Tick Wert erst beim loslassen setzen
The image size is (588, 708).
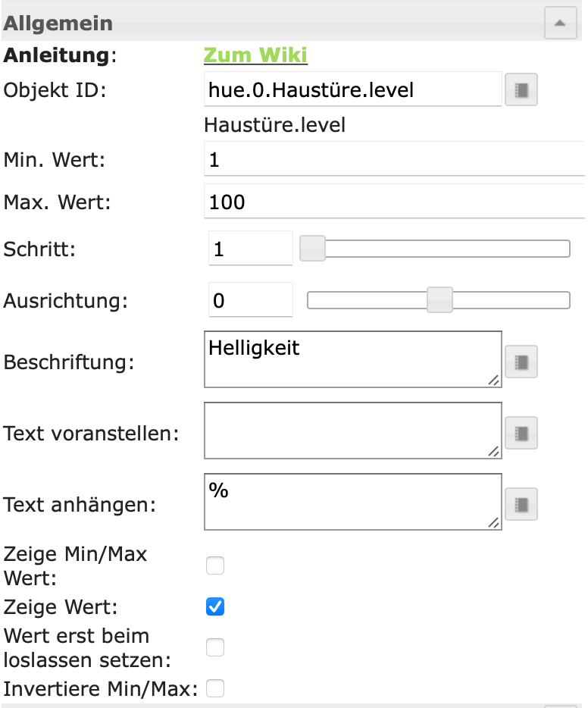[x=216, y=647]
